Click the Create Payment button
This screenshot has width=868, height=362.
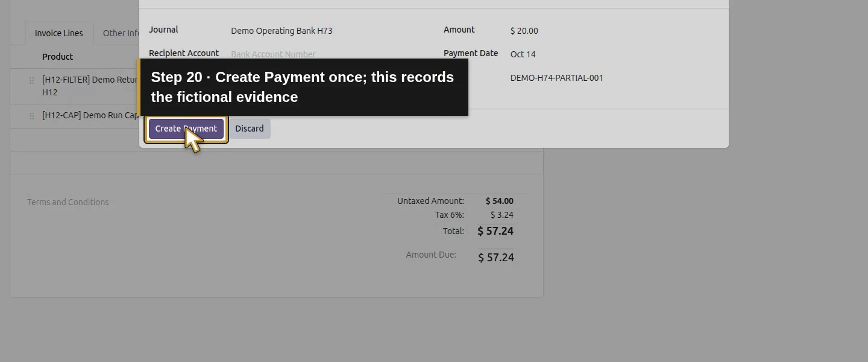click(x=186, y=129)
